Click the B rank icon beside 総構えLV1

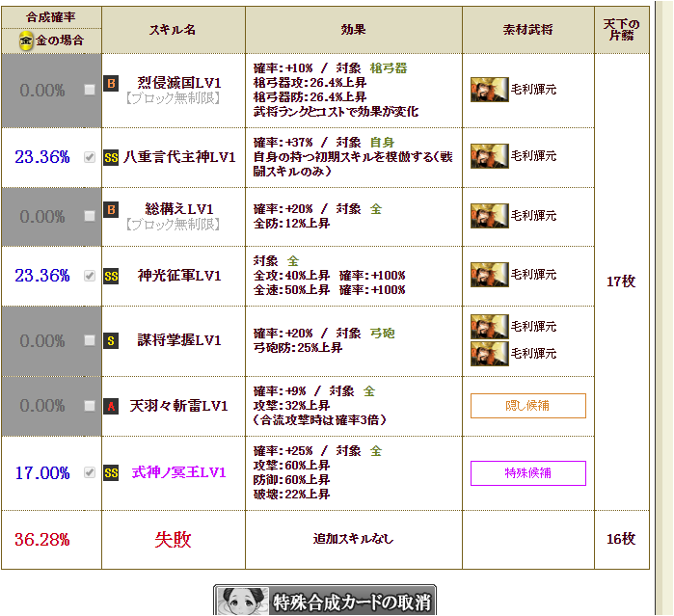[111, 208]
